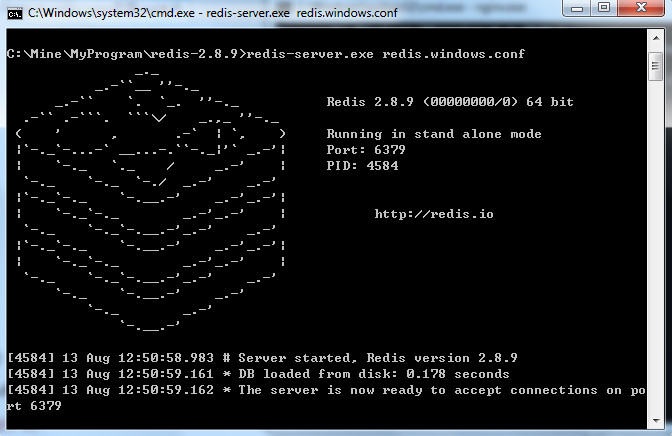Viewport: 672px width, 436px height.
Task: Grab the vertical scrollbar thumb
Action: (x=655, y=66)
